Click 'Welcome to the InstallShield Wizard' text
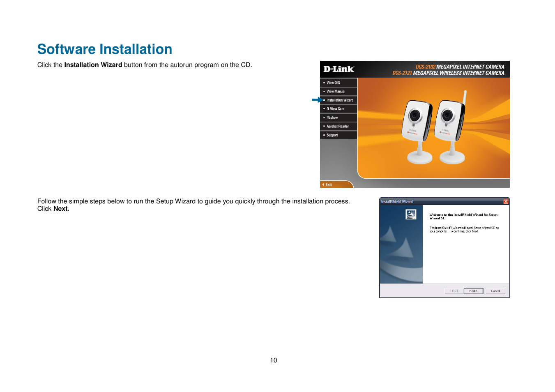 [463, 216]
